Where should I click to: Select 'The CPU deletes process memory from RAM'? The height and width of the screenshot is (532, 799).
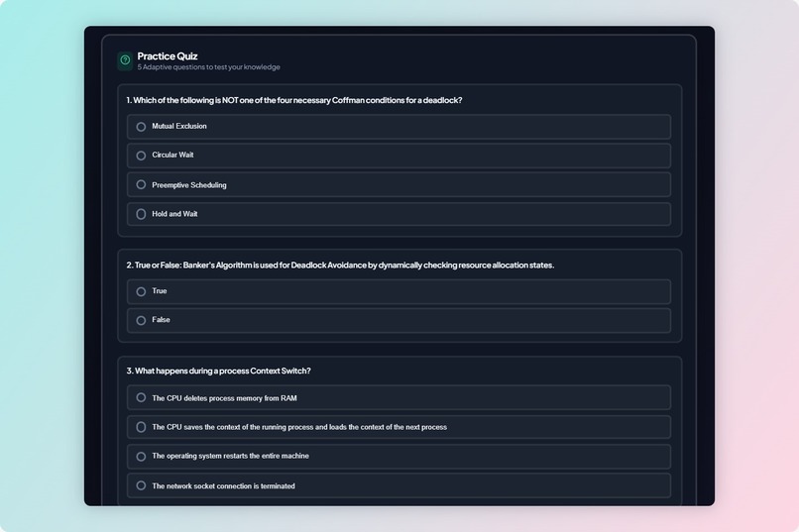(x=399, y=397)
